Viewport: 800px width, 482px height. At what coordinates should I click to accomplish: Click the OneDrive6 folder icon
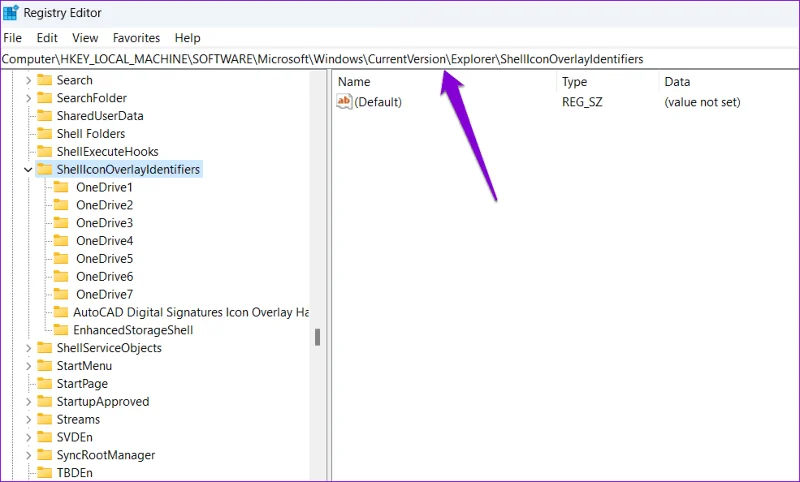[x=61, y=276]
